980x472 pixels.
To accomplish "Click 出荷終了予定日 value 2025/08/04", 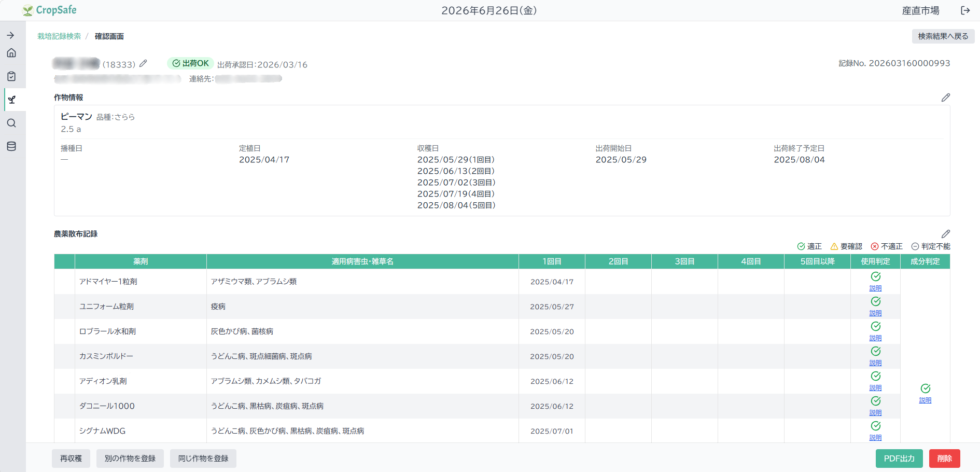I will tap(799, 160).
